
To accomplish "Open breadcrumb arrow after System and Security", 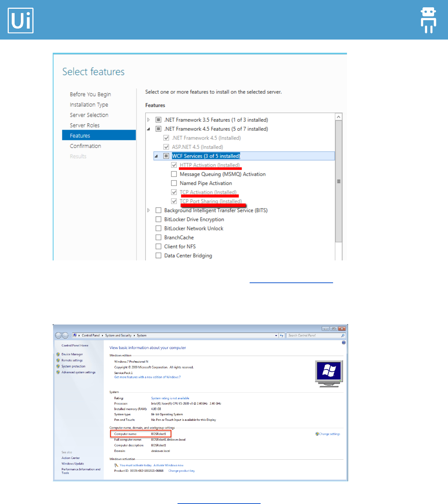I will (134, 336).
